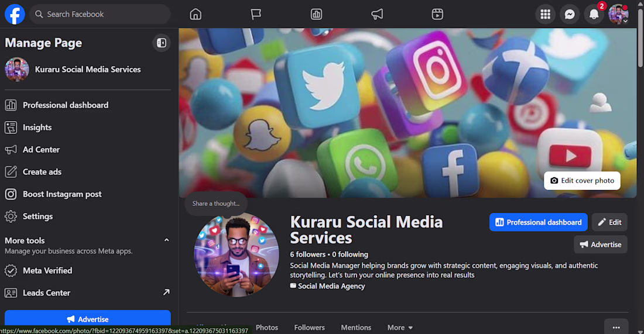
Task: Click the Insights sidebar icon
Action: tap(11, 127)
